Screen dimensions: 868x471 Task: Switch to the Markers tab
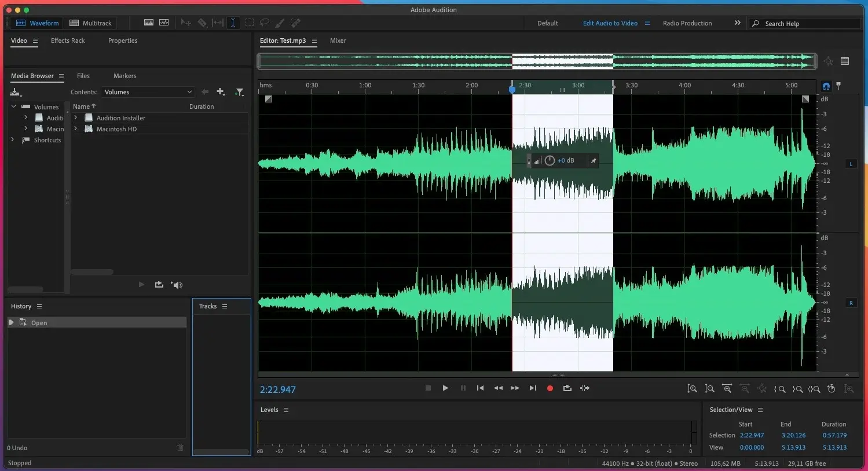[125, 76]
